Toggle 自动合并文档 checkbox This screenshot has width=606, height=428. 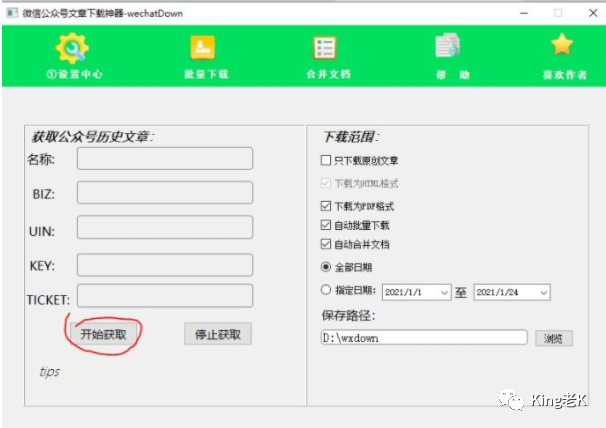pyautogui.click(x=326, y=244)
